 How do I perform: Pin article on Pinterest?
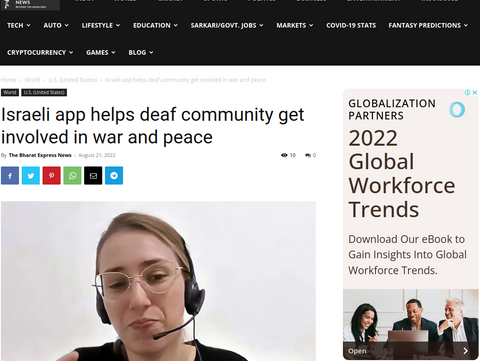click(51, 176)
